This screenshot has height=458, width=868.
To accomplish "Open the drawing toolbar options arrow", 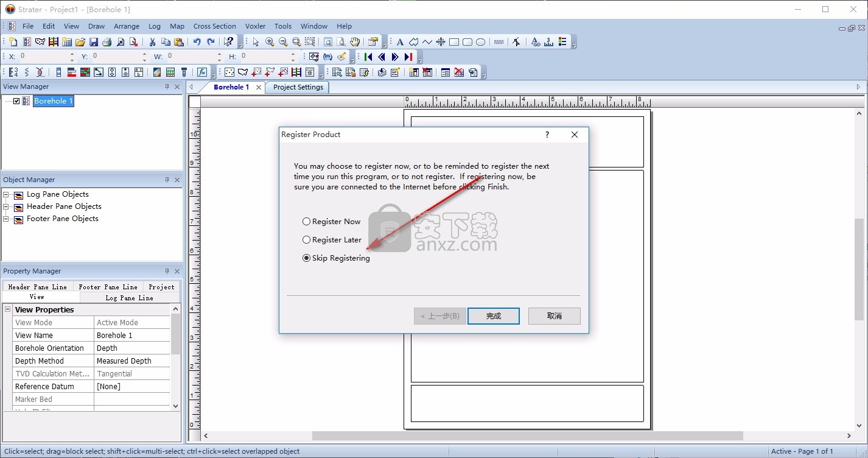I will 574,44.
